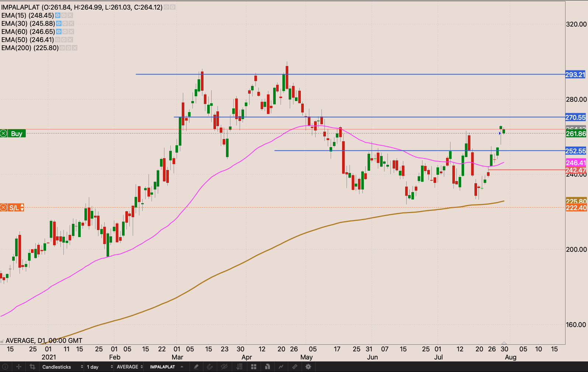Click the Buy order label
Image resolution: width=588 pixels, height=372 pixels.
coord(17,133)
